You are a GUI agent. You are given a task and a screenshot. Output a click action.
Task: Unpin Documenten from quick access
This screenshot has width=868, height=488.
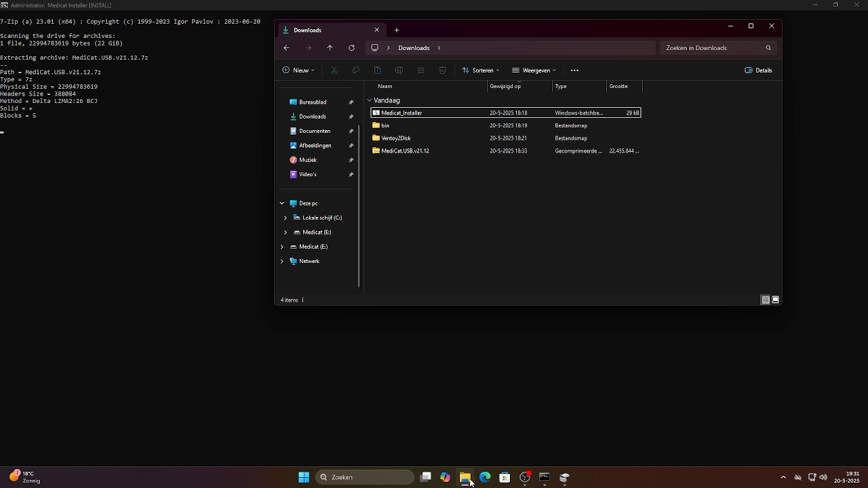tap(351, 131)
